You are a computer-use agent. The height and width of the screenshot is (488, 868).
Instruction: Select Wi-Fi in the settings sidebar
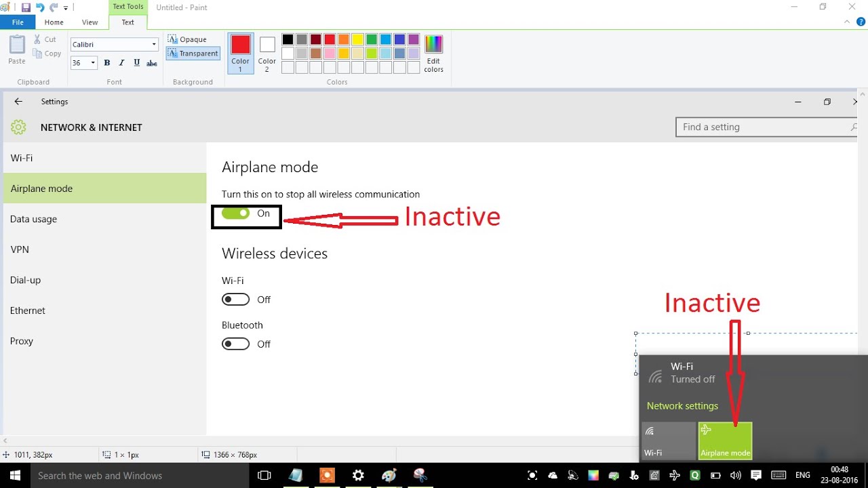pyautogui.click(x=104, y=158)
